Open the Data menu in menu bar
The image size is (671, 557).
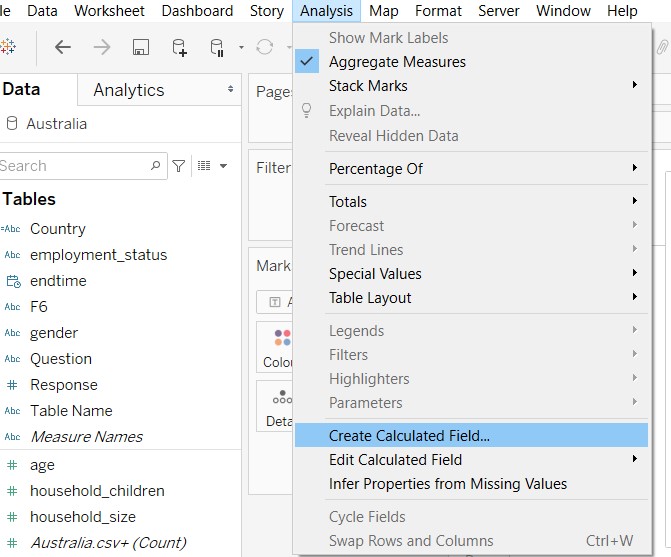42,11
